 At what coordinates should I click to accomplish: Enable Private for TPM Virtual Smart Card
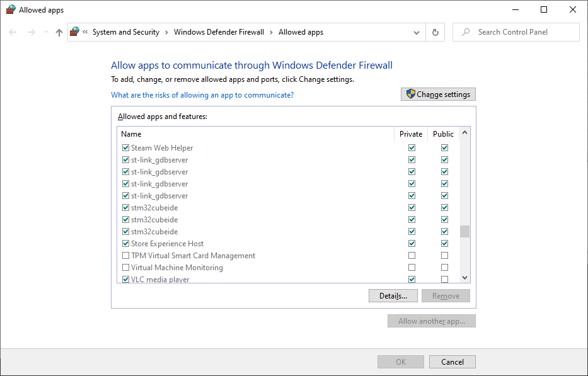[412, 256]
